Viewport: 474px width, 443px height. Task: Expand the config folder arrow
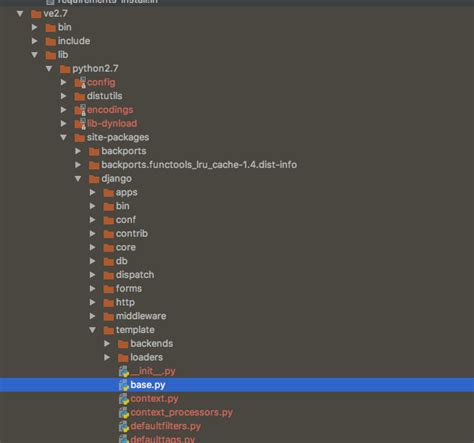click(64, 82)
